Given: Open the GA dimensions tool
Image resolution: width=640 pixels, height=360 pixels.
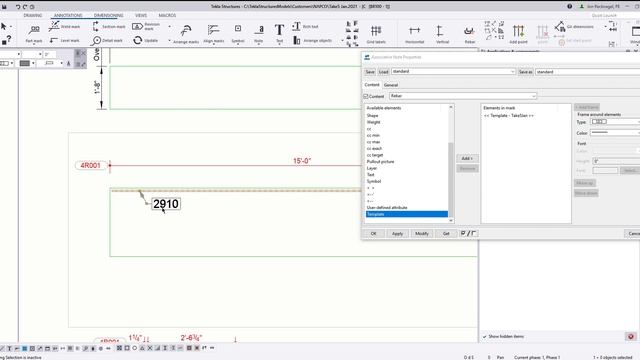Looking at the screenshot, I should click(x=574, y=27).
